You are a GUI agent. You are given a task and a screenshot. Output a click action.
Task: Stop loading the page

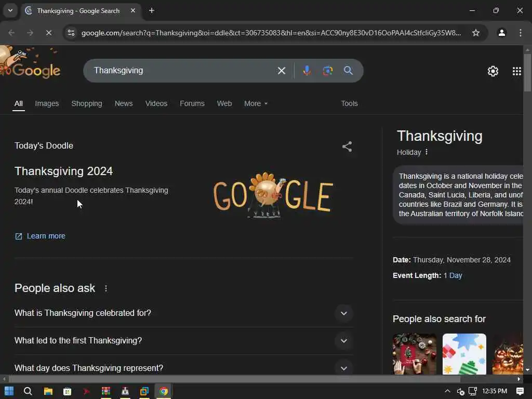(x=48, y=33)
